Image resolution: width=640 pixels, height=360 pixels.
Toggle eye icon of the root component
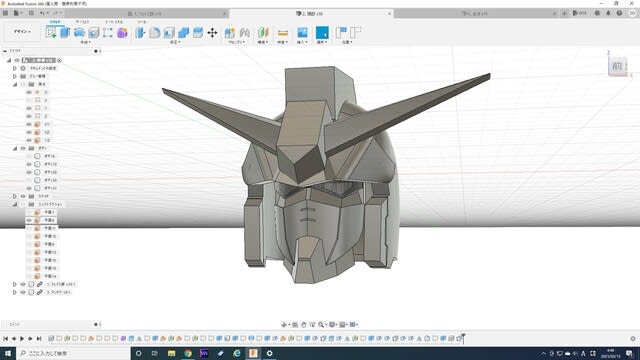pos(17,60)
